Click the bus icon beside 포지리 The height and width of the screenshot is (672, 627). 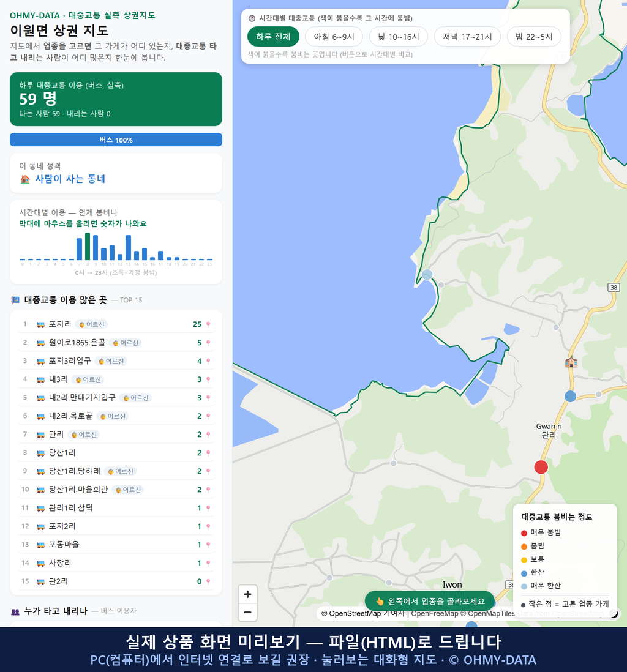coord(41,324)
